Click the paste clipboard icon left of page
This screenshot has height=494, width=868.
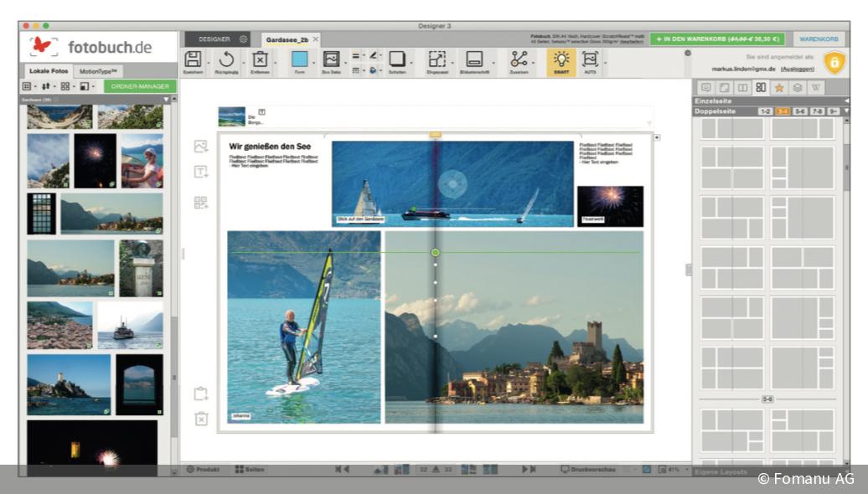(x=201, y=394)
